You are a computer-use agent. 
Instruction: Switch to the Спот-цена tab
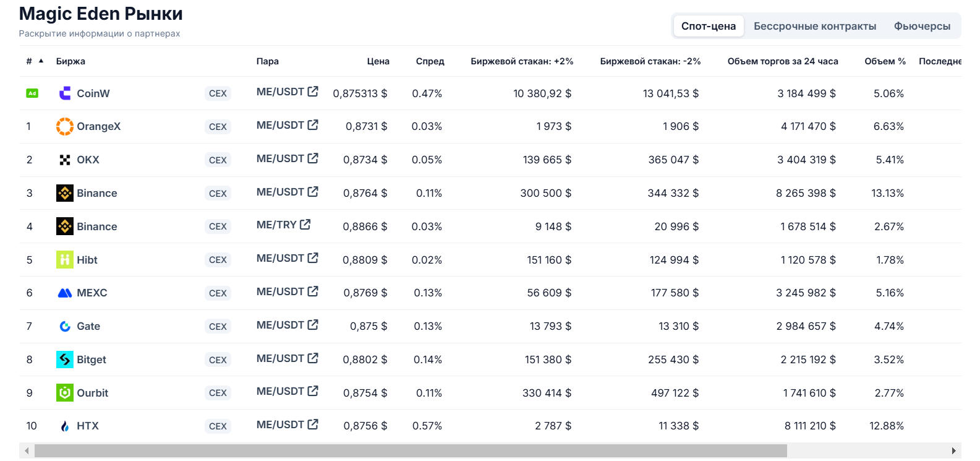[x=708, y=26]
